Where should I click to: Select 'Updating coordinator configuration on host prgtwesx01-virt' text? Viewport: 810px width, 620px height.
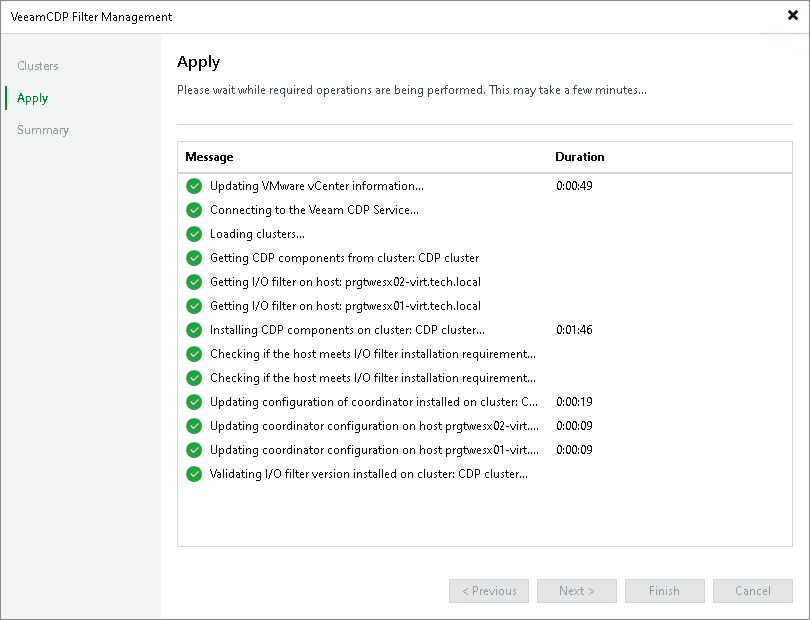(374, 450)
